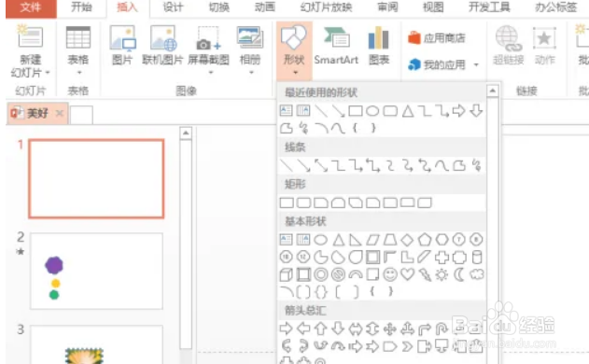Choose the regular pentagon in basic shapes
This screenshot has width=589, height=364.
[425, 240]
